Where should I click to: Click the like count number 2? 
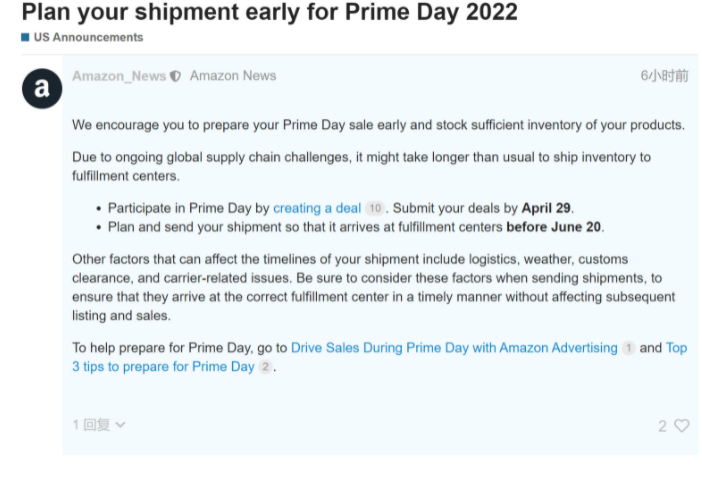(662, 426)
